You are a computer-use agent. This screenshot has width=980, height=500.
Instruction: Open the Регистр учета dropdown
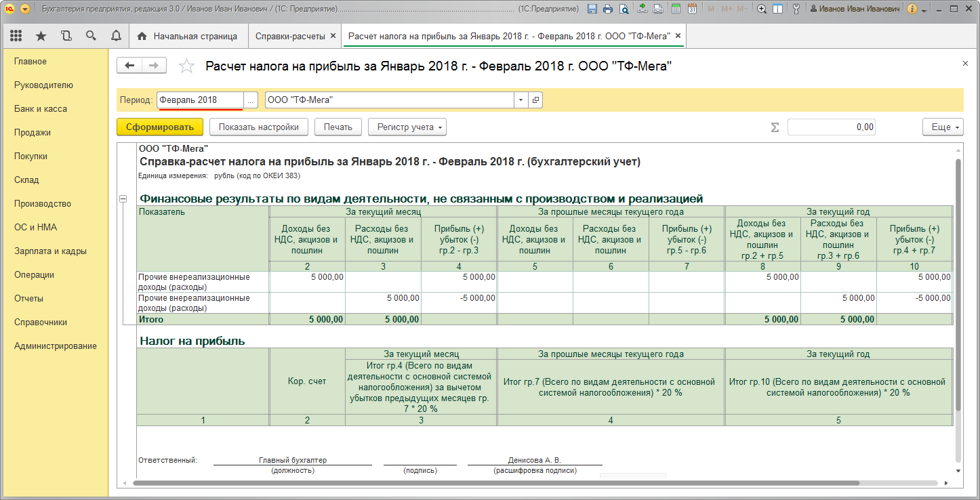tap(407, 127)
